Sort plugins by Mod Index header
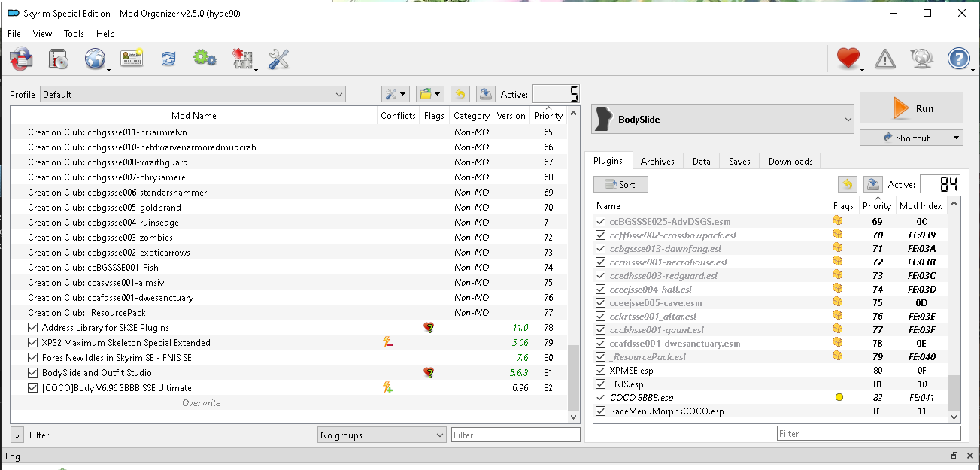Screen dimensions: 980x470 point(921,205)
